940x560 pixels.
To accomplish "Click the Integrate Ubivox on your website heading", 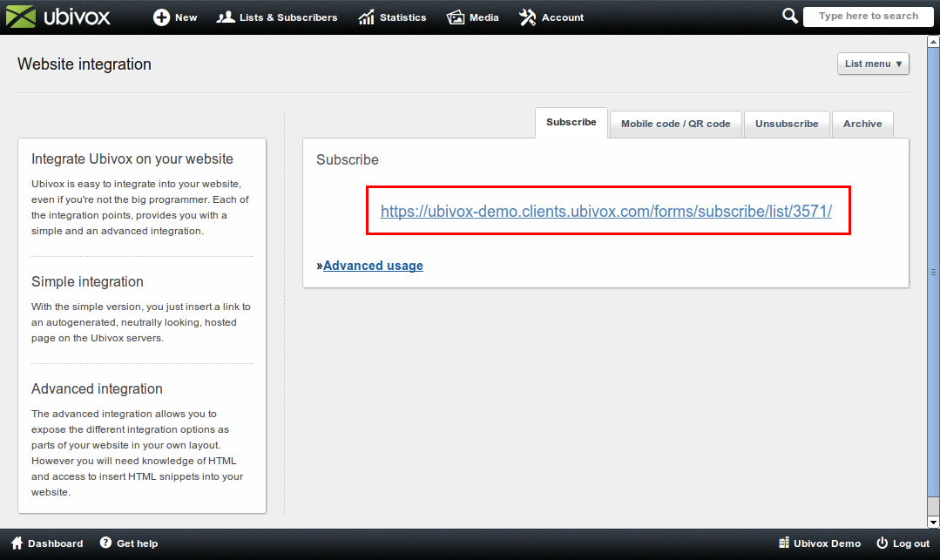I will [x=132, y=159].
